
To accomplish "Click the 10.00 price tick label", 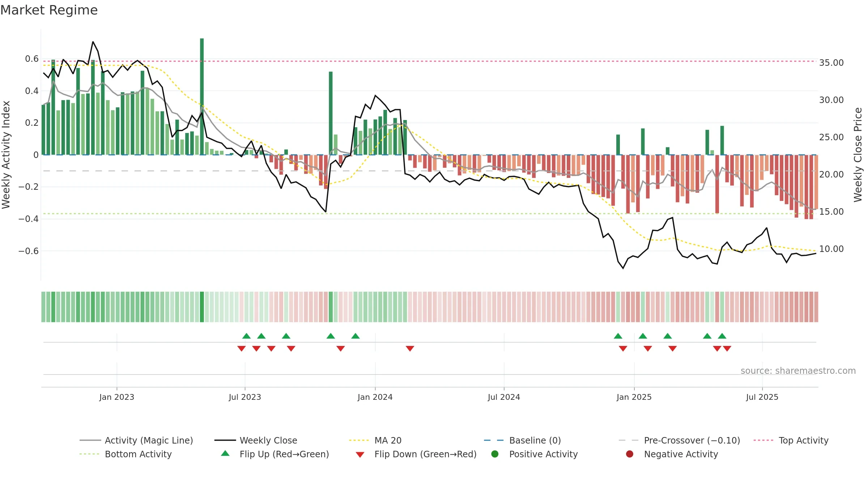I will (831, 249).
